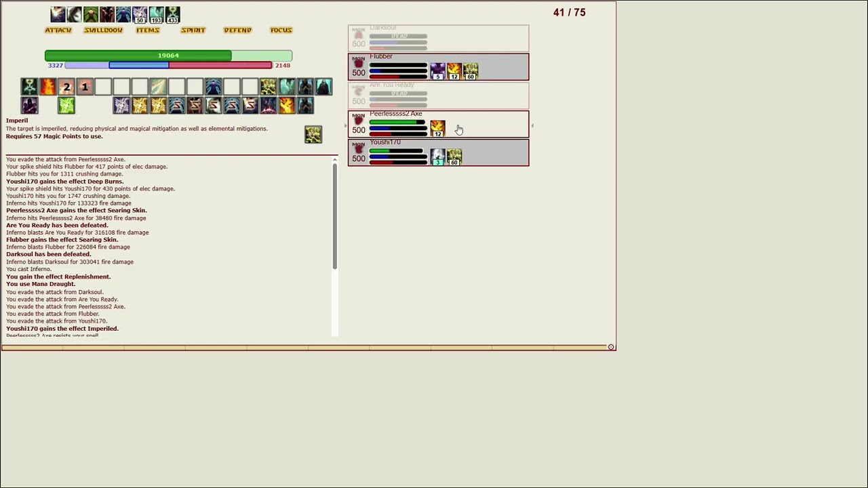
Task: Click the small round icon at the bottom-right corner of the battle pane
Action: click(x=610, y=347)
